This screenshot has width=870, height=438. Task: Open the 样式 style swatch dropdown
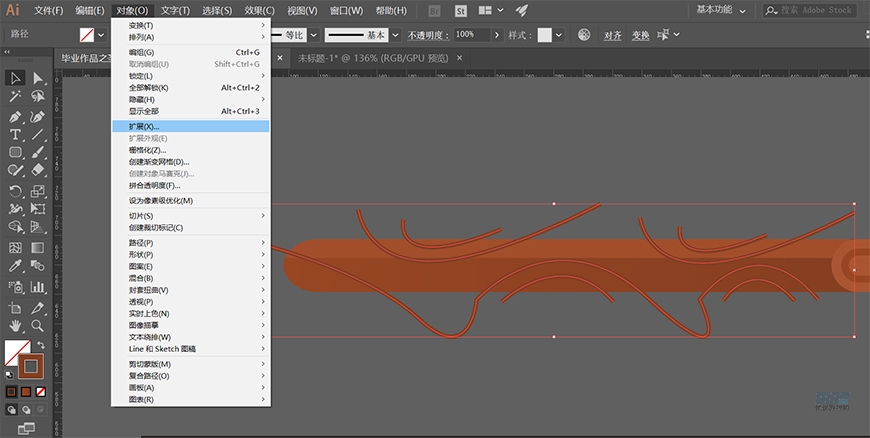tap(558, 34)
